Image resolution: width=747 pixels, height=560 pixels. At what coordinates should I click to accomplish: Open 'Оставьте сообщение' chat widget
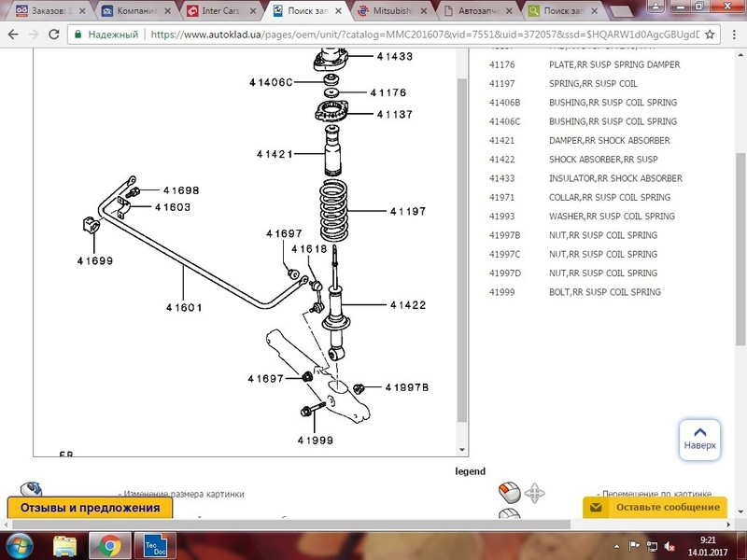pos(655,507)
